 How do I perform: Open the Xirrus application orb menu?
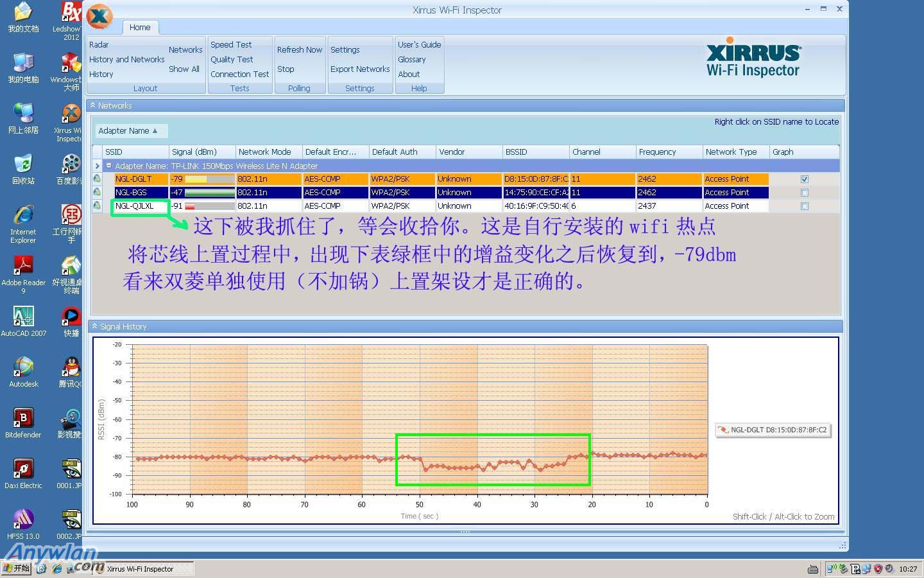point(99,17)
